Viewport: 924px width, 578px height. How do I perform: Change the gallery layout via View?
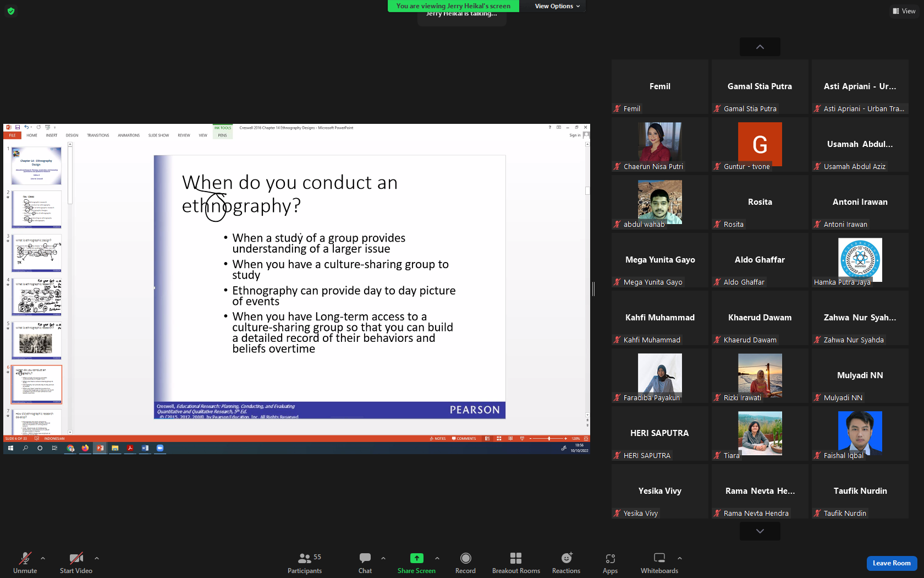click(904, 11)
